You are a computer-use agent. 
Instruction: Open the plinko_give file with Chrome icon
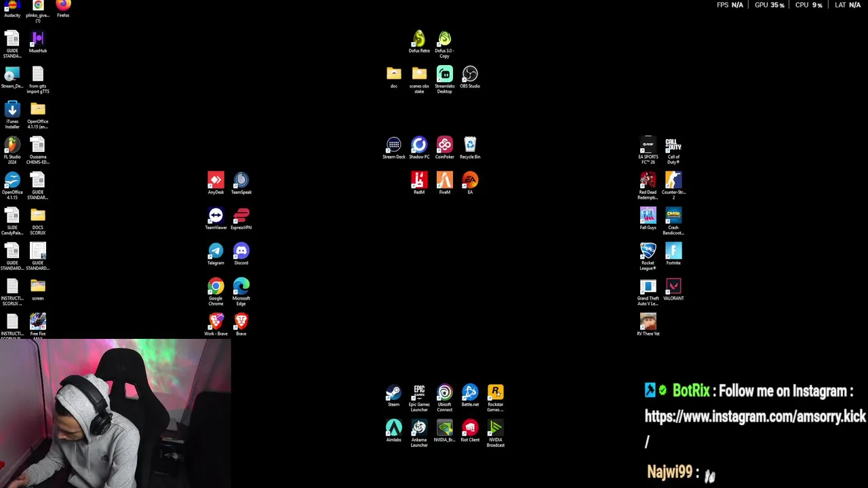[x=38, y=11]
